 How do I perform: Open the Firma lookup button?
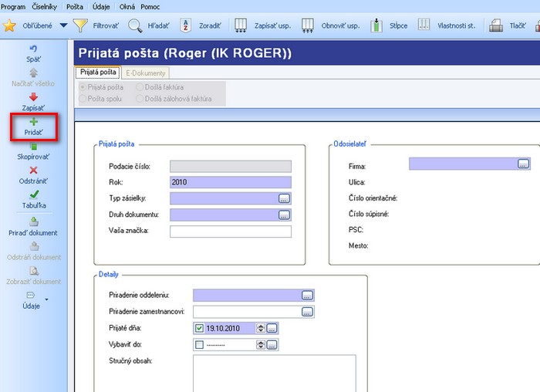point(524,164)
